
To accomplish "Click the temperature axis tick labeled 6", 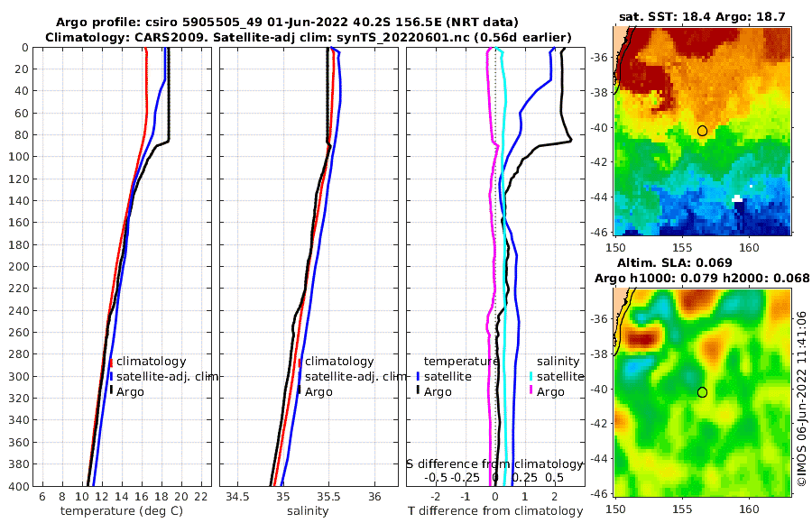I will (42, 497).
